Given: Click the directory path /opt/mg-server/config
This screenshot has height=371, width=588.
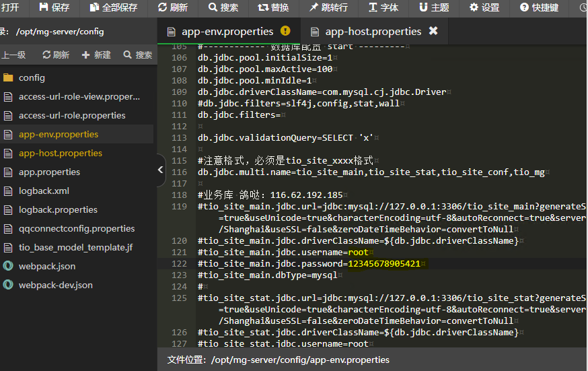Looking at the screenshot, I should tap(60, 32).
